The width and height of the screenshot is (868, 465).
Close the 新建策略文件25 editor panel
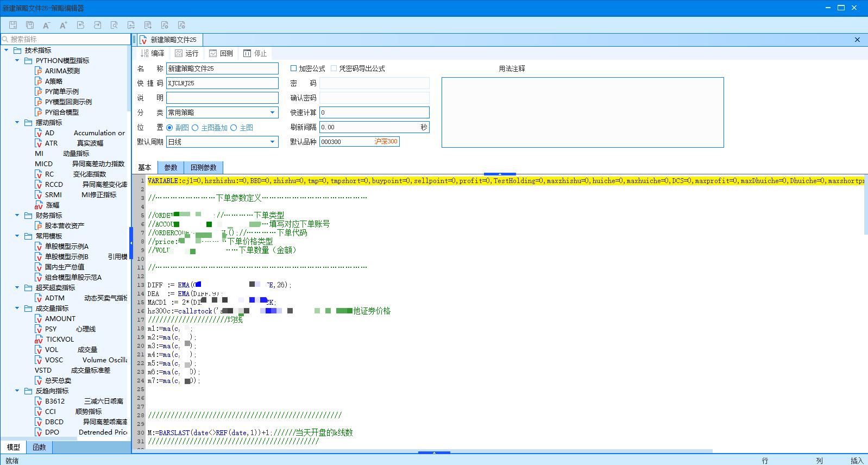pos(857,40)
